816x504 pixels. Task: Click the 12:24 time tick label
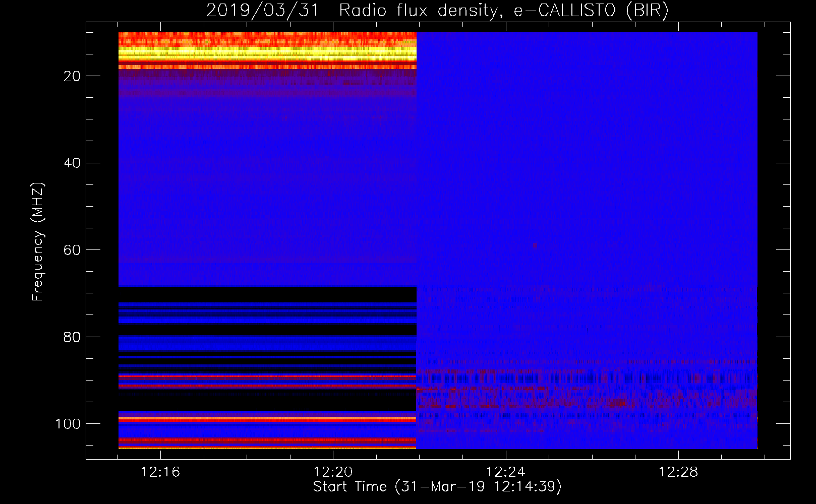click(505, 472)
